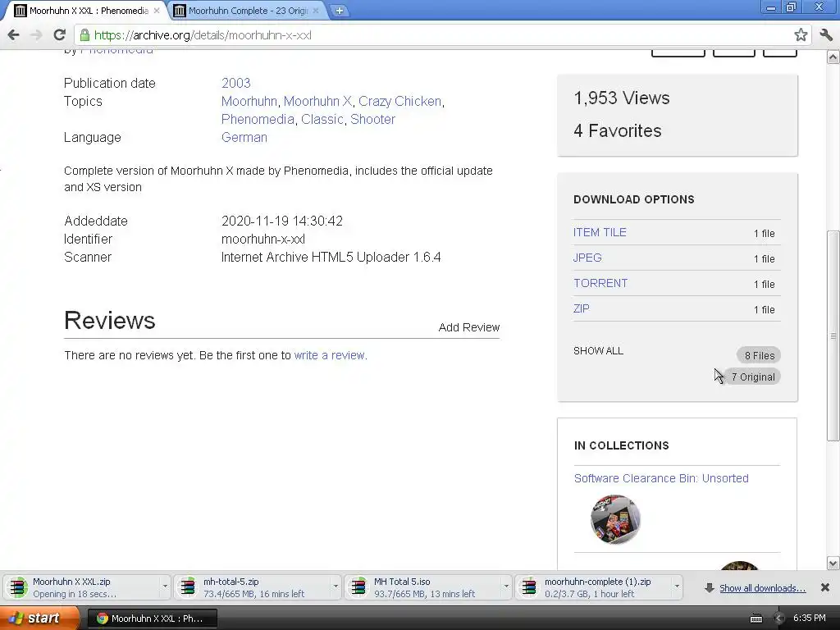Switch to the Moorhuhn Complete tab
The height and width of the screenshot is (630, 840).
(x=248, y=10)
